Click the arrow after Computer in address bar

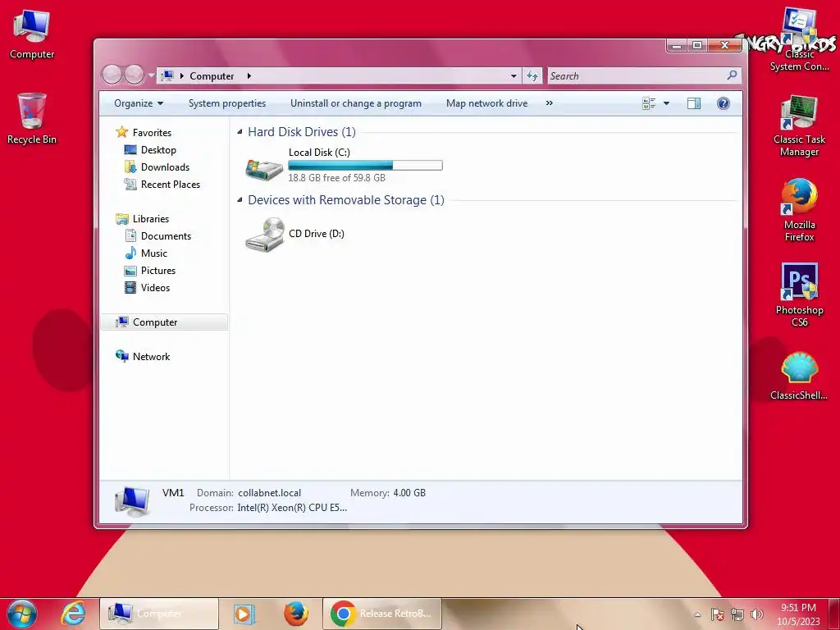[249, 76]
